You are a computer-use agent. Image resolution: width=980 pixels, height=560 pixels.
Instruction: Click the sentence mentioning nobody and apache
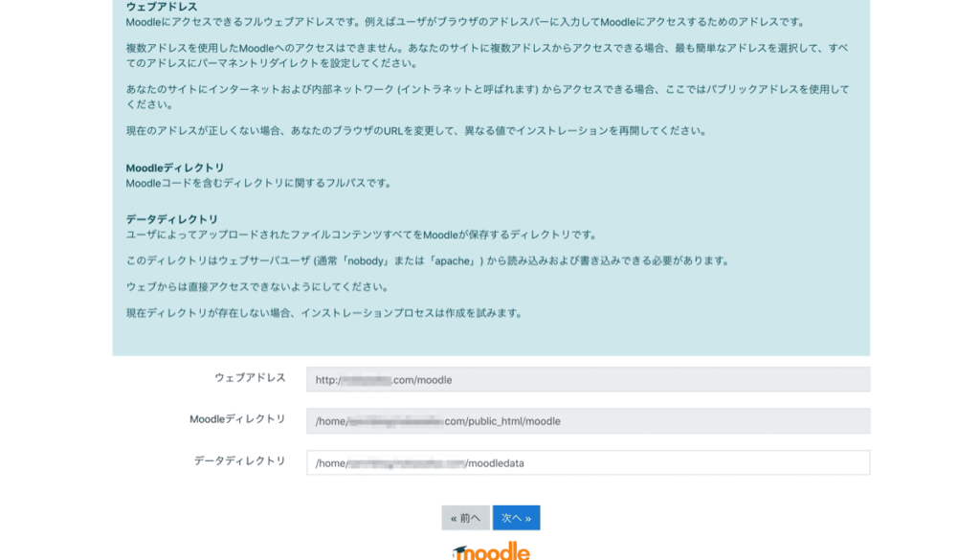point(430,260)
